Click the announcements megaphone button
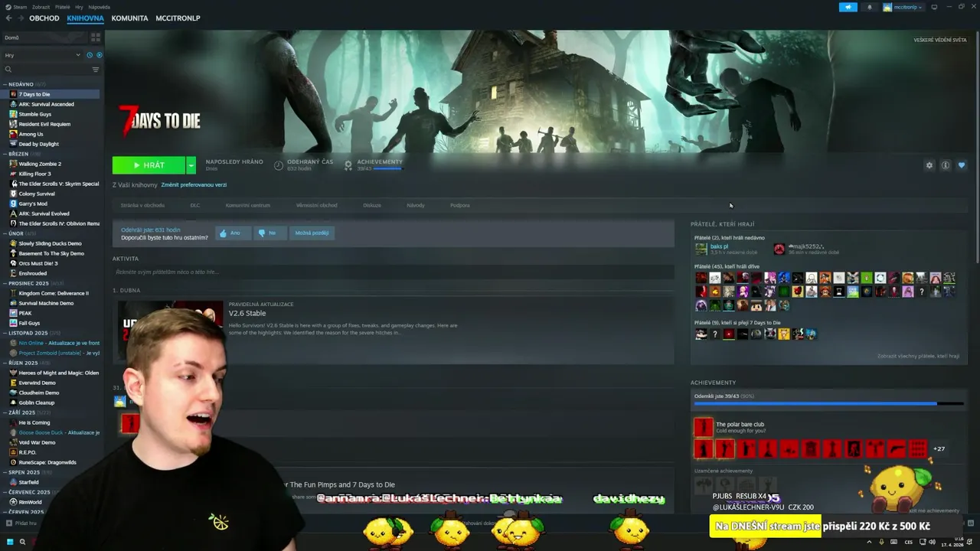 coord(848,7)
